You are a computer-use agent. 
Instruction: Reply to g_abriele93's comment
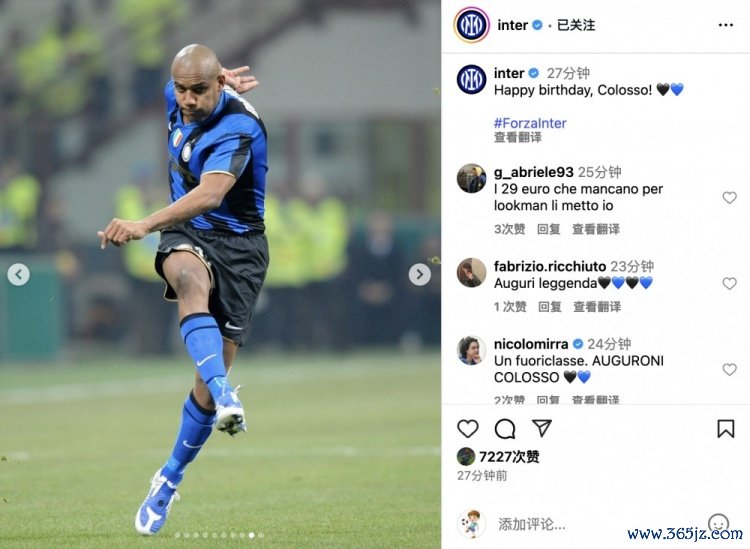[549, 229]
